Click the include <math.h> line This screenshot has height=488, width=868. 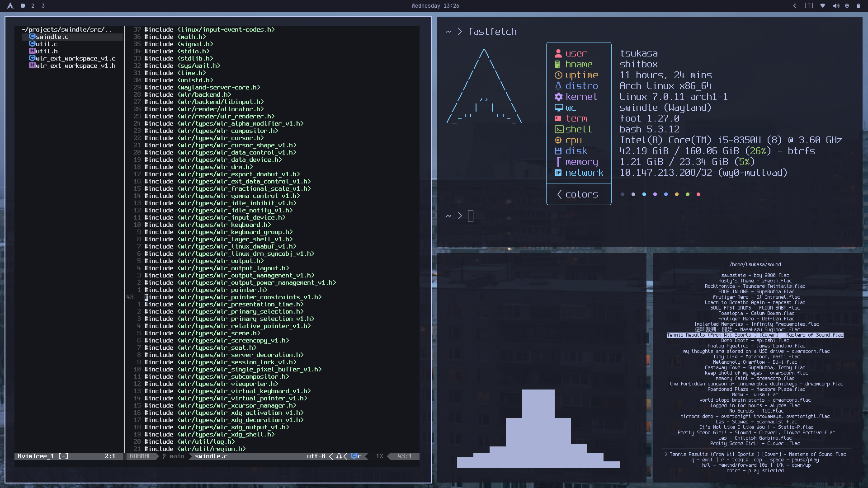[x=175, y=37]
